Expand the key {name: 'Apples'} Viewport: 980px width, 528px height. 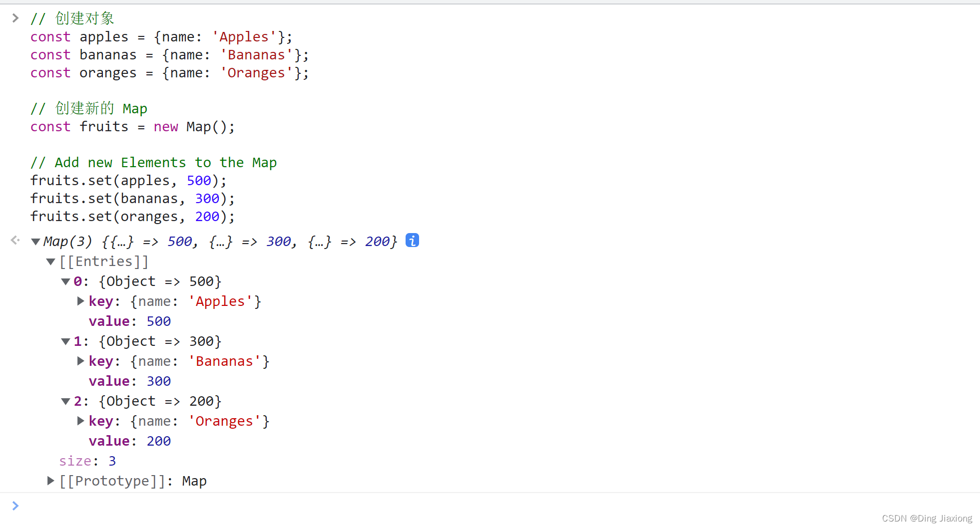click(x=80, y=301)
